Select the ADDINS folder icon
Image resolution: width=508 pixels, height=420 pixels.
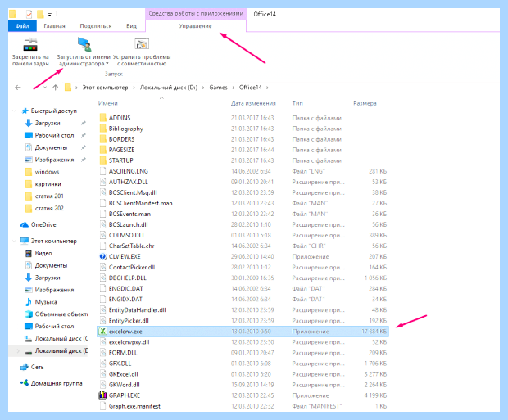tap(102, 118)
